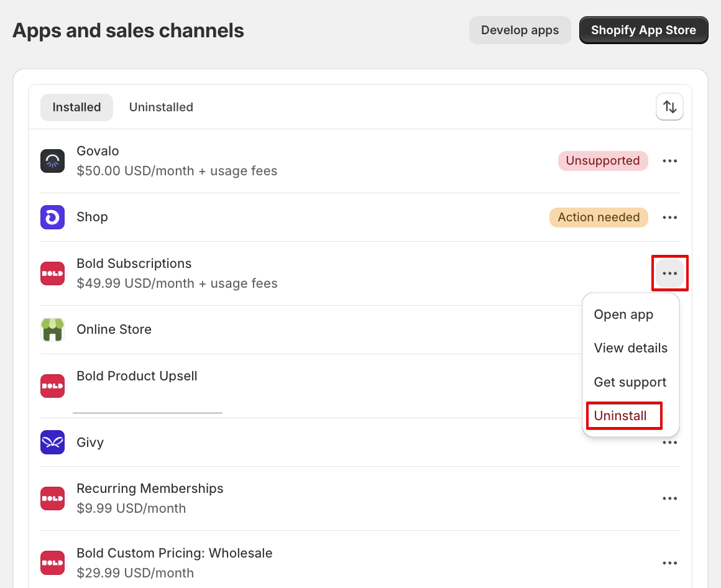This screenshot has width=721, height=588.
Task: Open Bold Custom Pricing: Wholesale name
Action: pyautogui.click(x=174, y=553)
